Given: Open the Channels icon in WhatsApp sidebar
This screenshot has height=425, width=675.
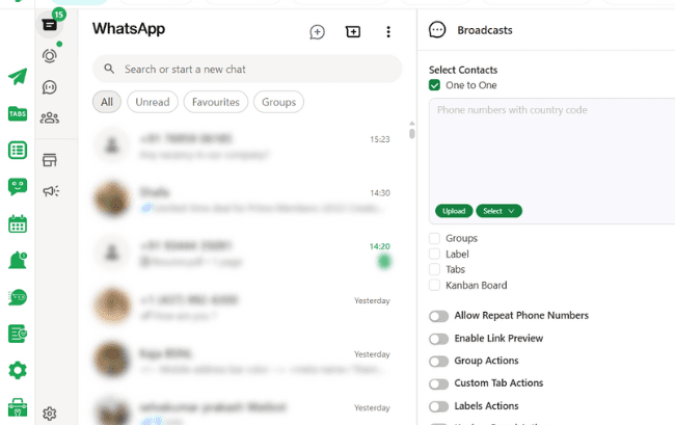Looking at the screenshot, I should pyautogui.click(x=50, y=87).
